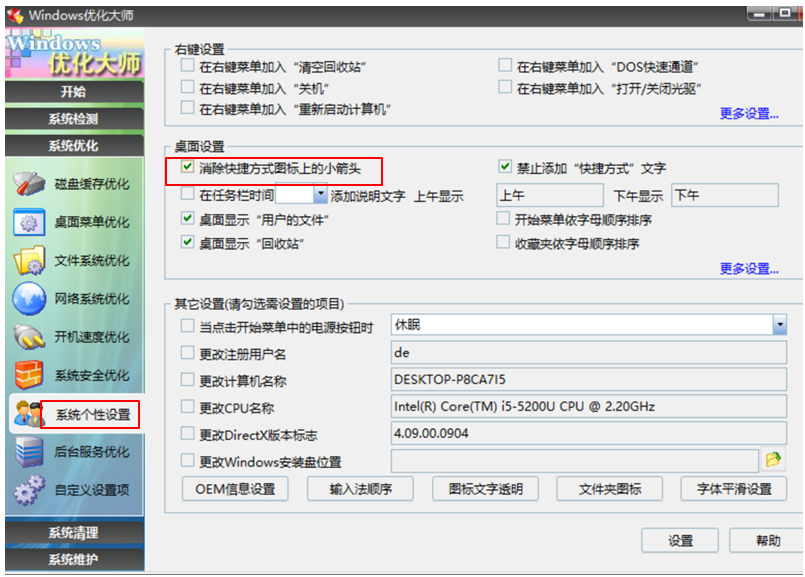Screen dimensions: 805x577
Task: Click the 系统安全优化 firewall icon
Action: pos(29,375)
